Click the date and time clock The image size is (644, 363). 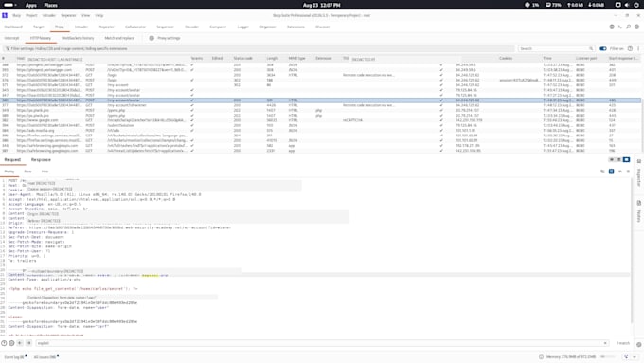pos(322,5)
